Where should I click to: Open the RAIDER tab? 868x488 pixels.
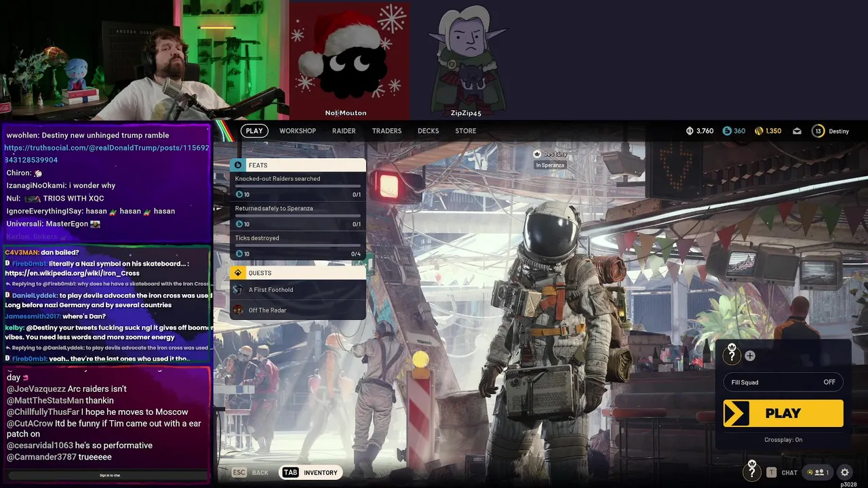click(344, 131)
